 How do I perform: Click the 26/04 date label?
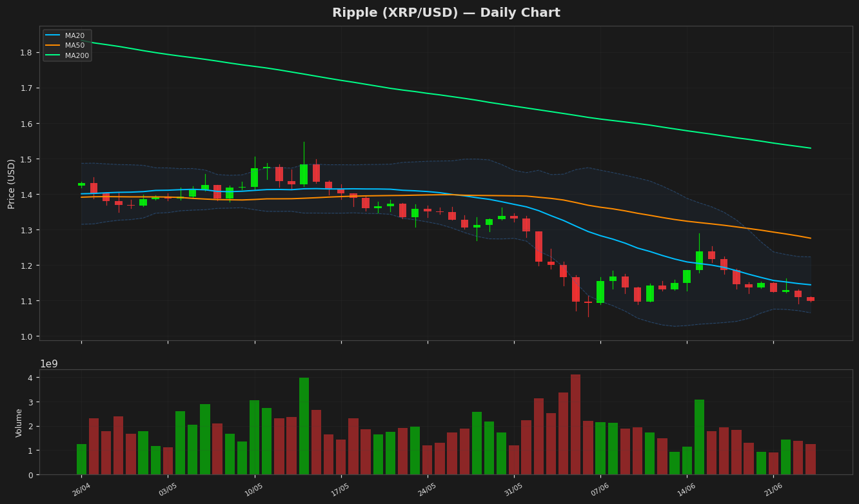[81, 489]
